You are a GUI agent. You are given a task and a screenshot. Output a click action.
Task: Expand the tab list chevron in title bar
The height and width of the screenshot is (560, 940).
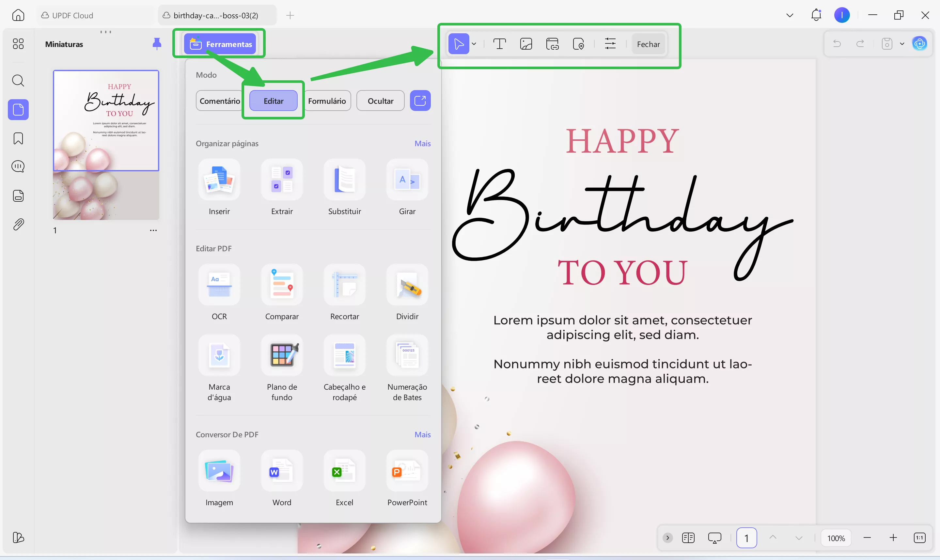click(x=790, y=15)
